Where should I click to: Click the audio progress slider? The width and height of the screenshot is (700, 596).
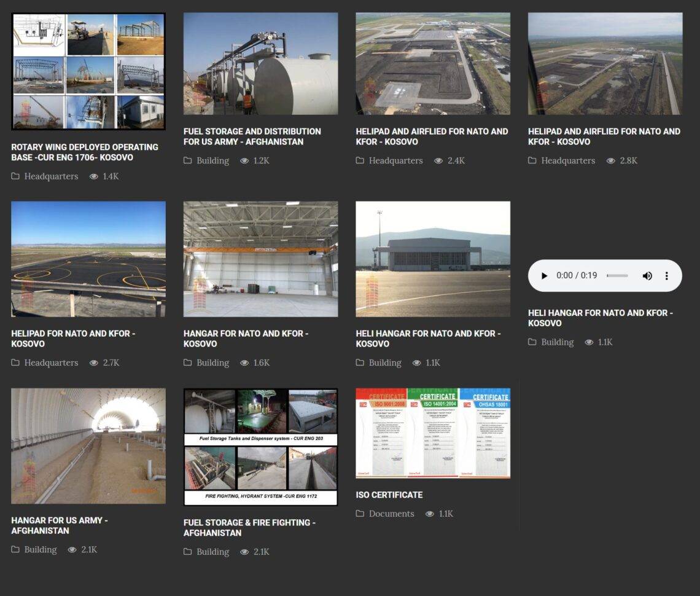pyautogui.click(x=618, y=276)
